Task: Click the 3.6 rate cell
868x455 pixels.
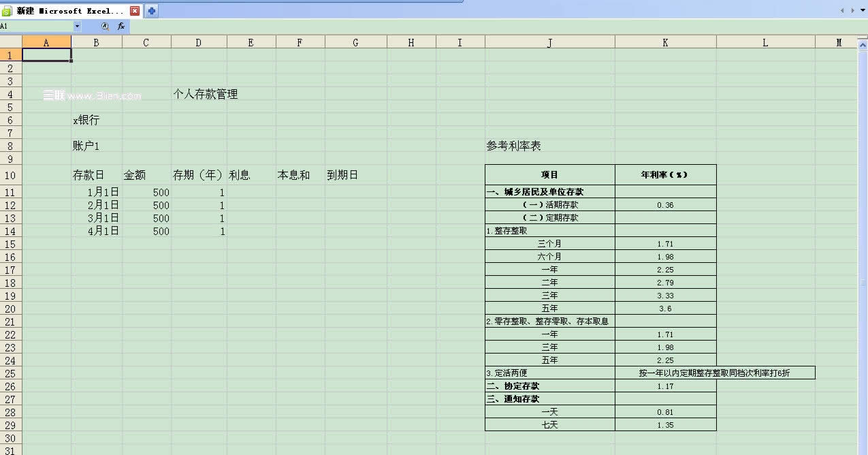Action: (x=666, y=309)
